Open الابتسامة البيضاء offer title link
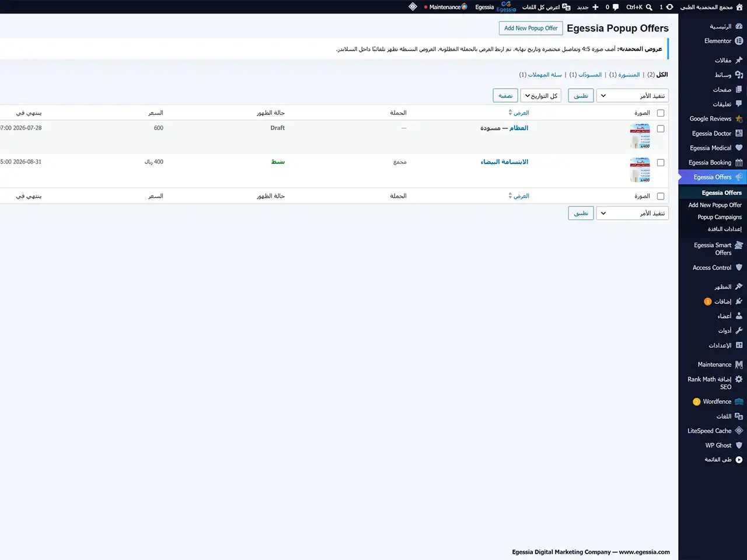Image resolution: width=747 pixels, height=560 pixels. pos(504,162)
